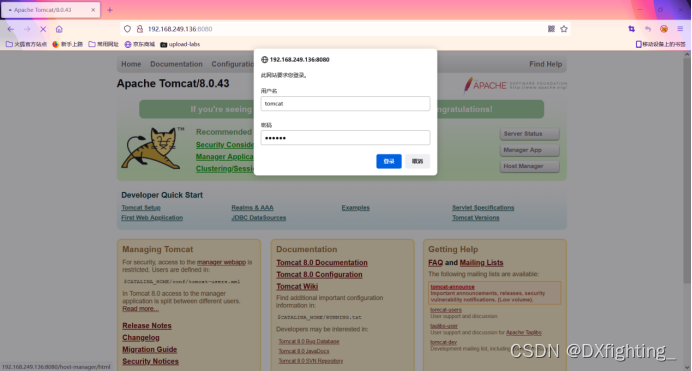
Task: Click the Apache Software Foundation logo
Action: [x=515, y=85]
